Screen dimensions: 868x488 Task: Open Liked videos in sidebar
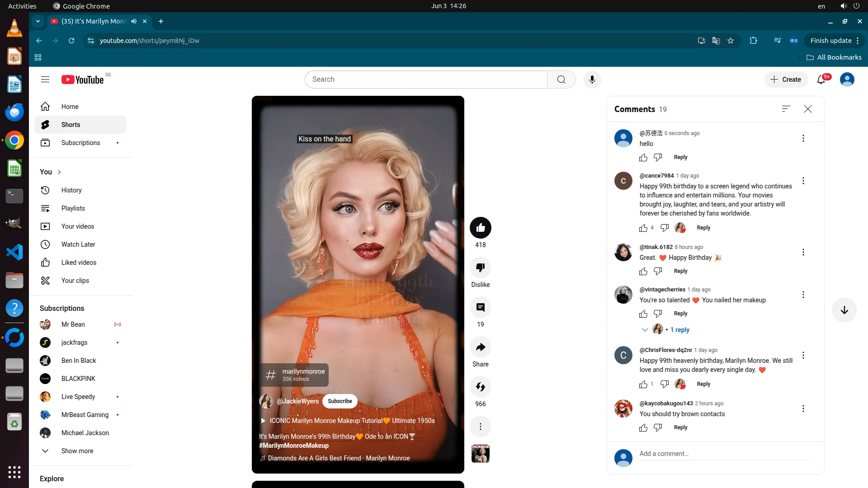click(x=79, y=263)
